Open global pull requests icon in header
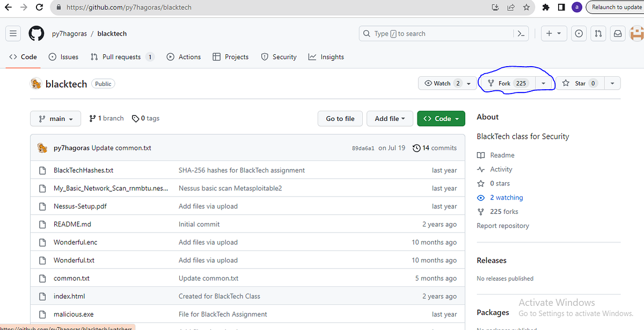This screenshot has height=330, width=644. click(x=598, y=33)
